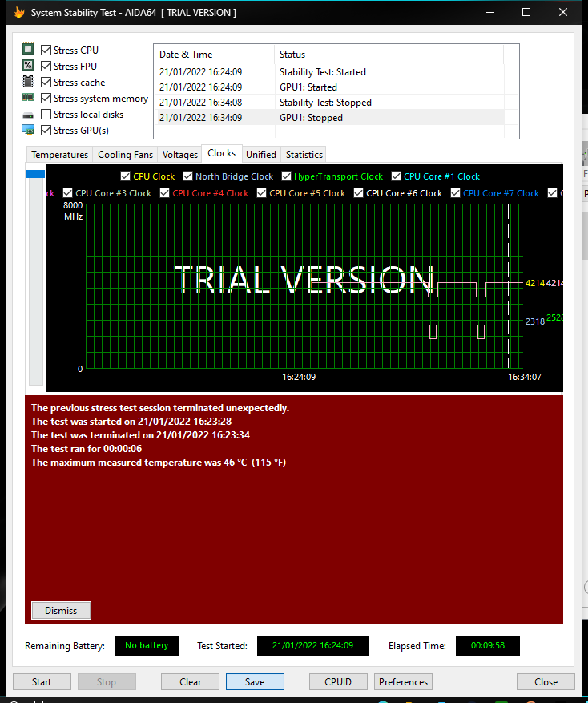
Task: Maximize the System Stability Test window
Action: coord(526,12)
